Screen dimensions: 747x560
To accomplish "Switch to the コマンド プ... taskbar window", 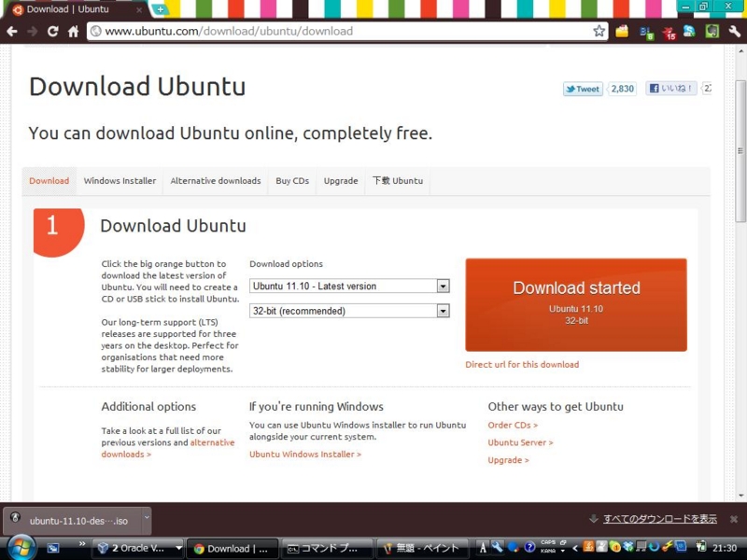I will (326, 549).
